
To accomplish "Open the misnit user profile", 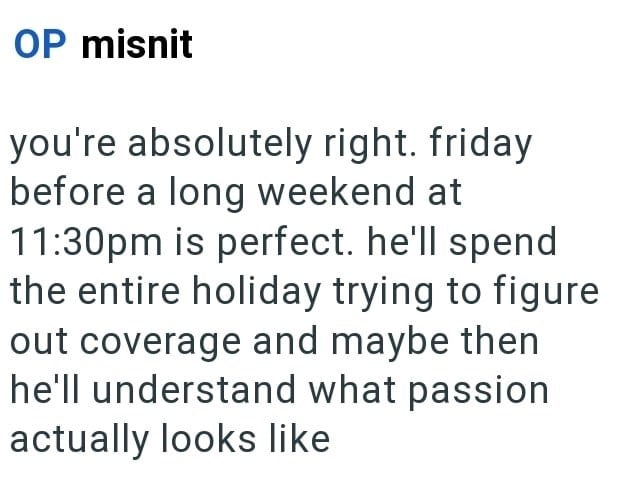I will point(135,45).
